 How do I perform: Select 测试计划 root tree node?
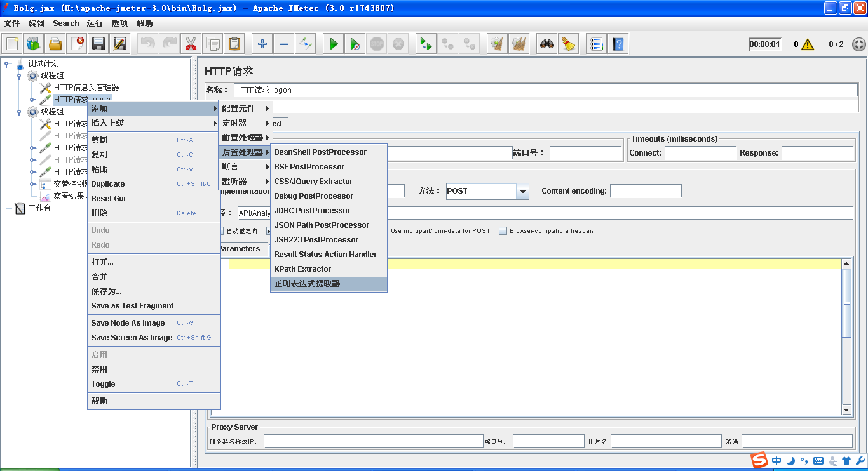(44, 63)
